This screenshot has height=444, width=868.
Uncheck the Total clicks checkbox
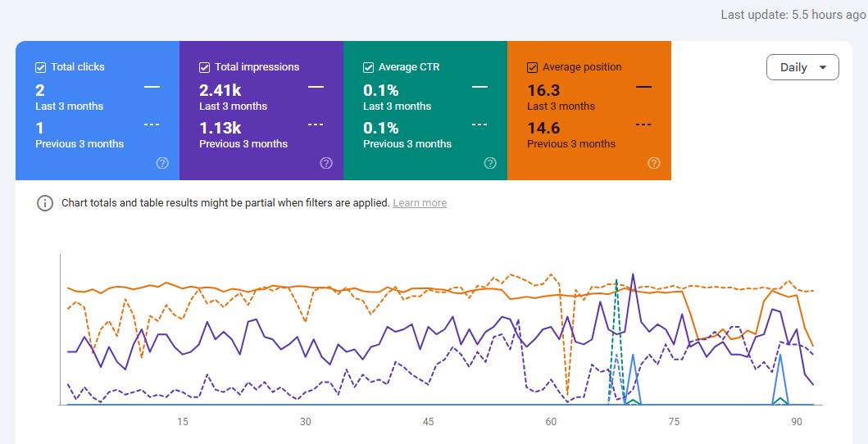tap(40, 67)
